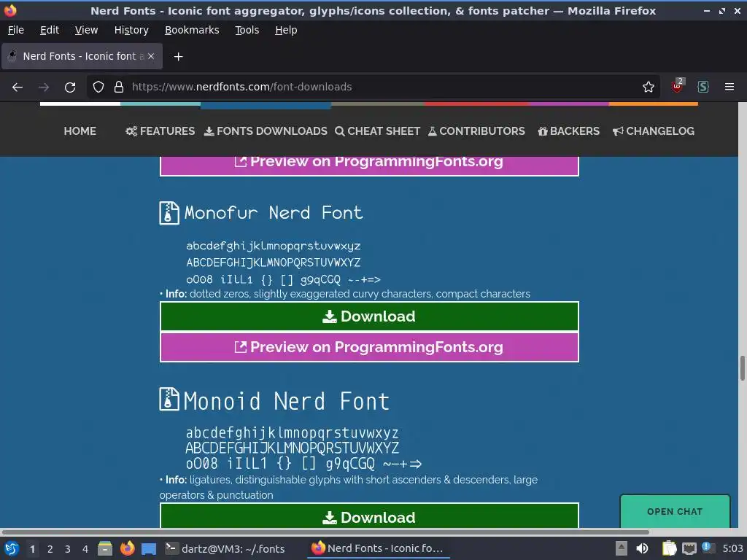Open the BACKERS nav link

[x=568, y=131]
